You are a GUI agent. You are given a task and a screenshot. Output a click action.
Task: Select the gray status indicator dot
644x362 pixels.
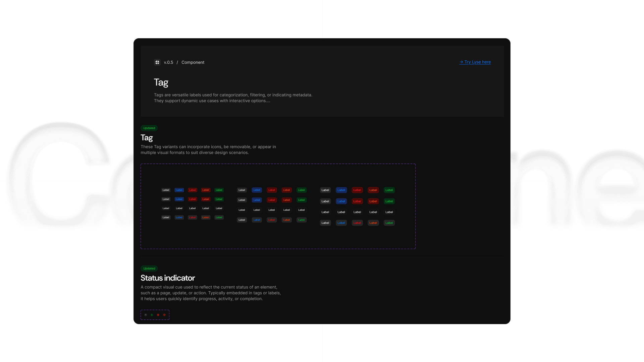coord(146,315)
